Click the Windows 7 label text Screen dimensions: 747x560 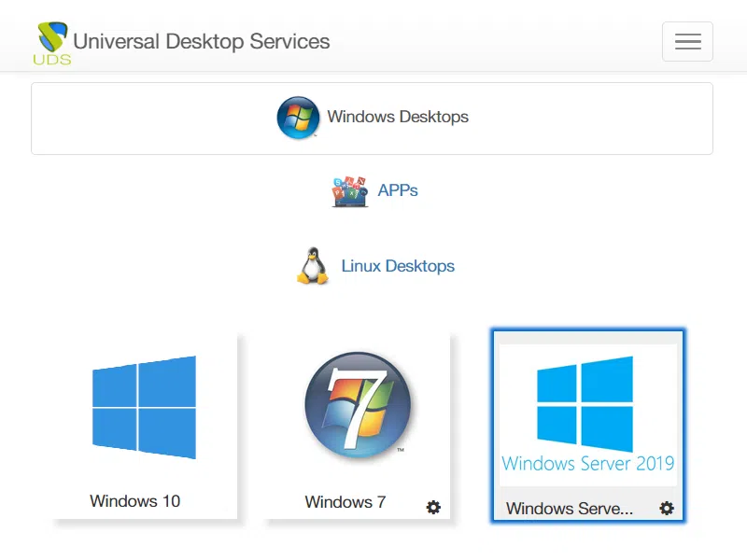tap(345, 502)
